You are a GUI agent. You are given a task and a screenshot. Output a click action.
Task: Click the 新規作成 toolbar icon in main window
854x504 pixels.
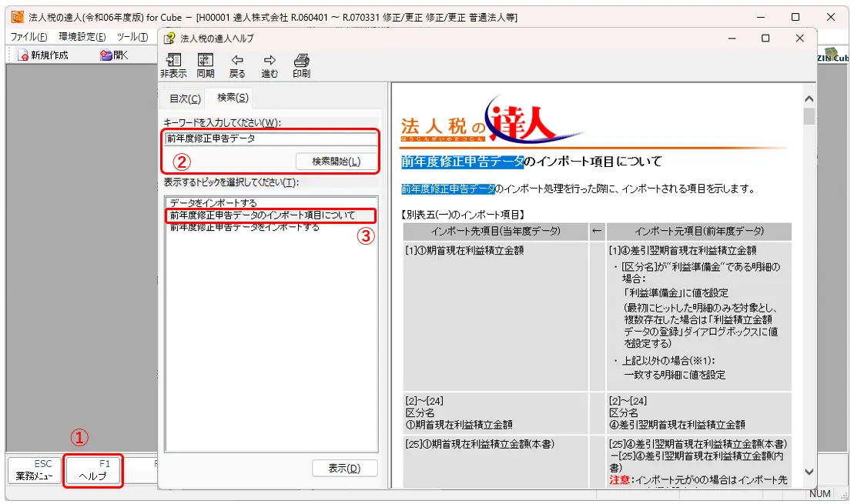tap(43, 55)
